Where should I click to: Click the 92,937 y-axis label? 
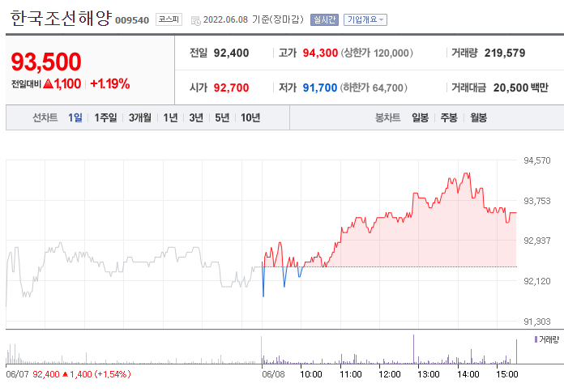537,241
